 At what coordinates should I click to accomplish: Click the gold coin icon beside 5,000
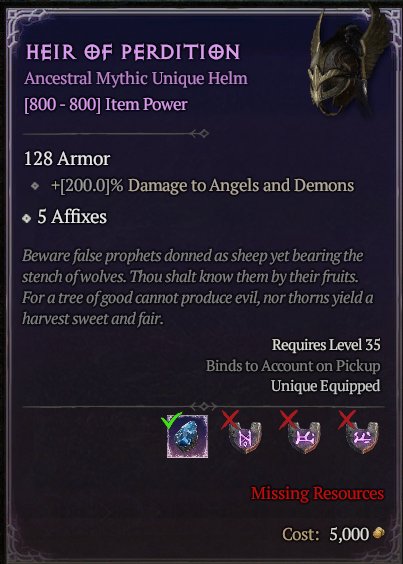379,533
